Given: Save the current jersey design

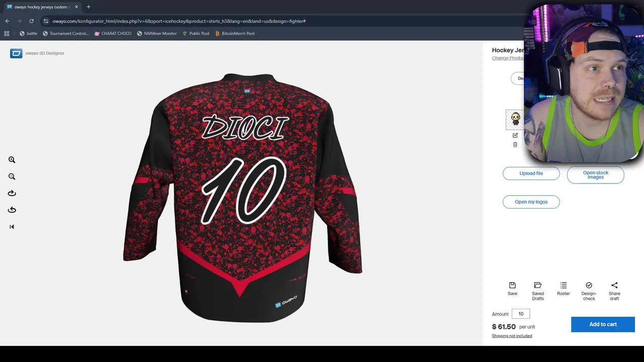Looking at the screenshot, I should pos(512,289).
